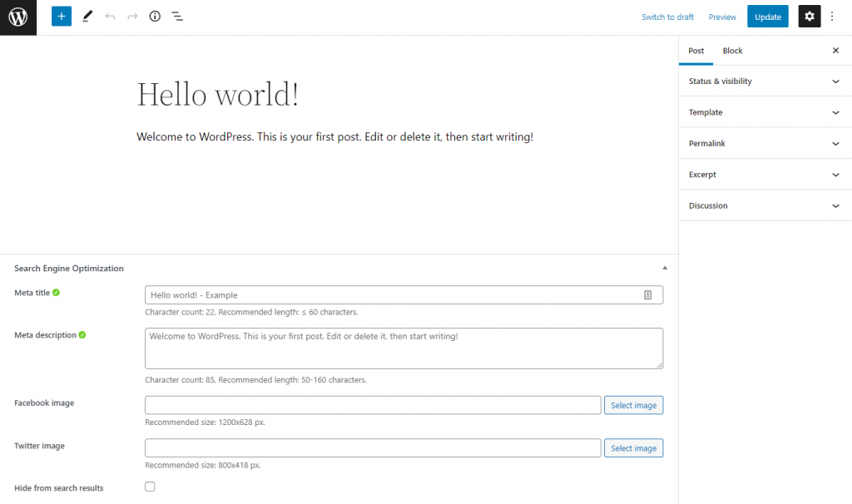Expand the Status & visibility section

[765, 81]
